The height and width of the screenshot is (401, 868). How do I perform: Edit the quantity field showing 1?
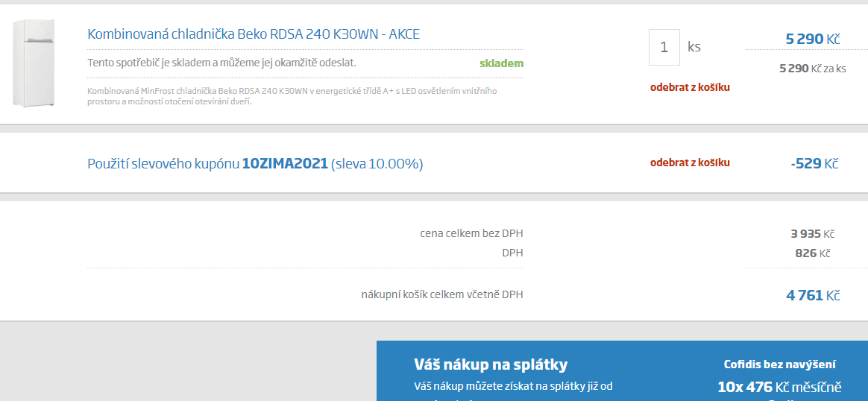tap(664, 47)
